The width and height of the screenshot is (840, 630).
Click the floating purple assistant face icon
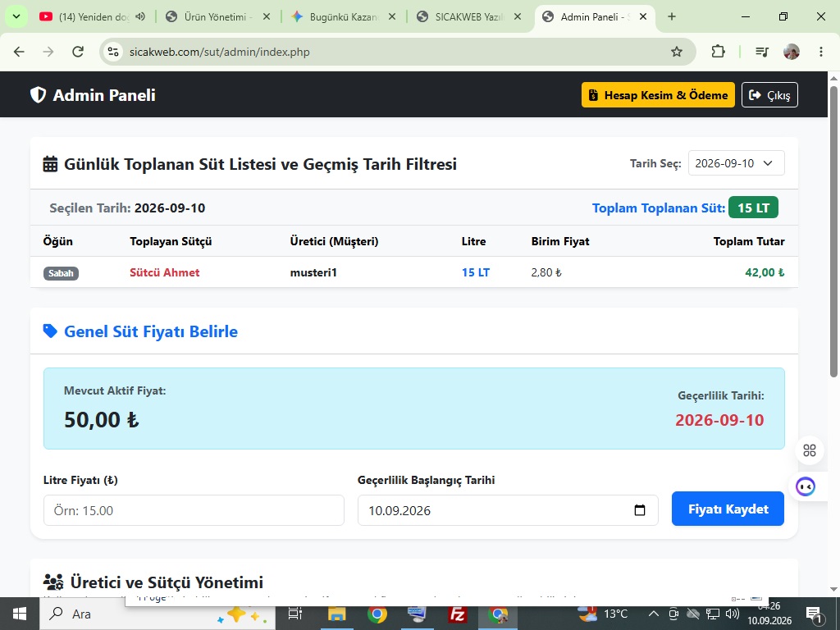(806, 486)
